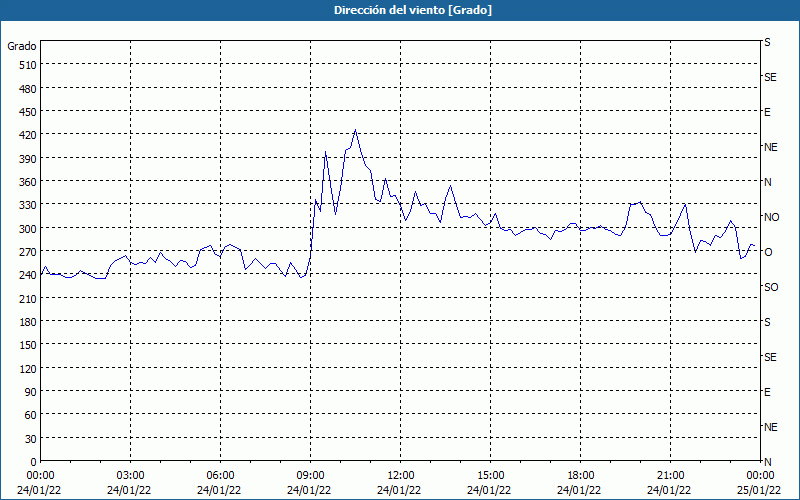
Task: Click the 30 y-axis value
Action: coord(31,439)
